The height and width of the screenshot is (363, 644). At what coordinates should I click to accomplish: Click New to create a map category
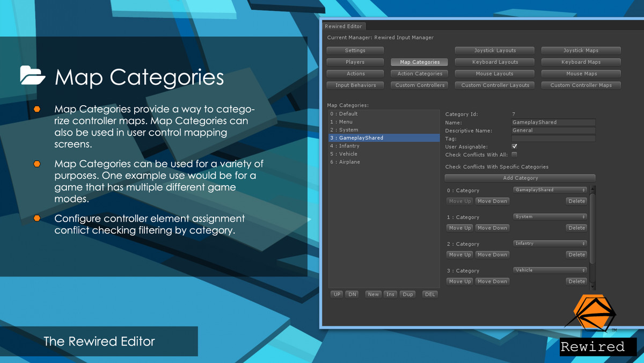click(373, 294)
